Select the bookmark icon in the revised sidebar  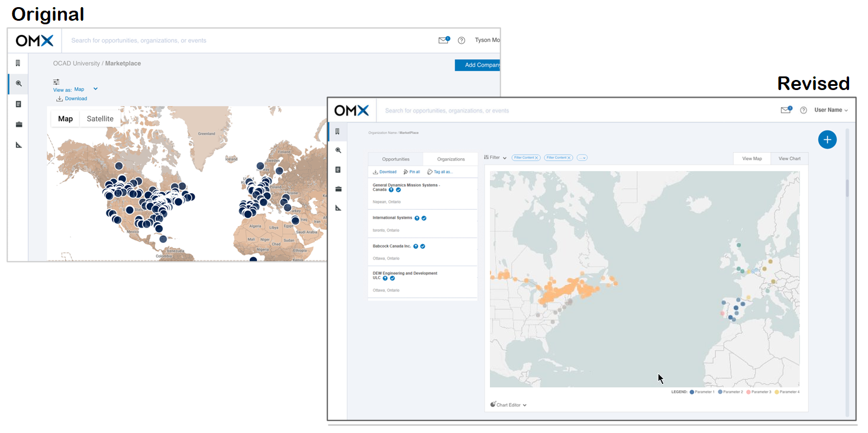tap(337, 131)
